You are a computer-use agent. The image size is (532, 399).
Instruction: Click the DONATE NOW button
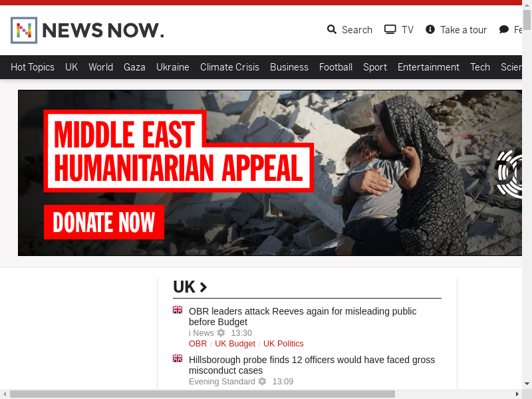click(x=104, y=222)
